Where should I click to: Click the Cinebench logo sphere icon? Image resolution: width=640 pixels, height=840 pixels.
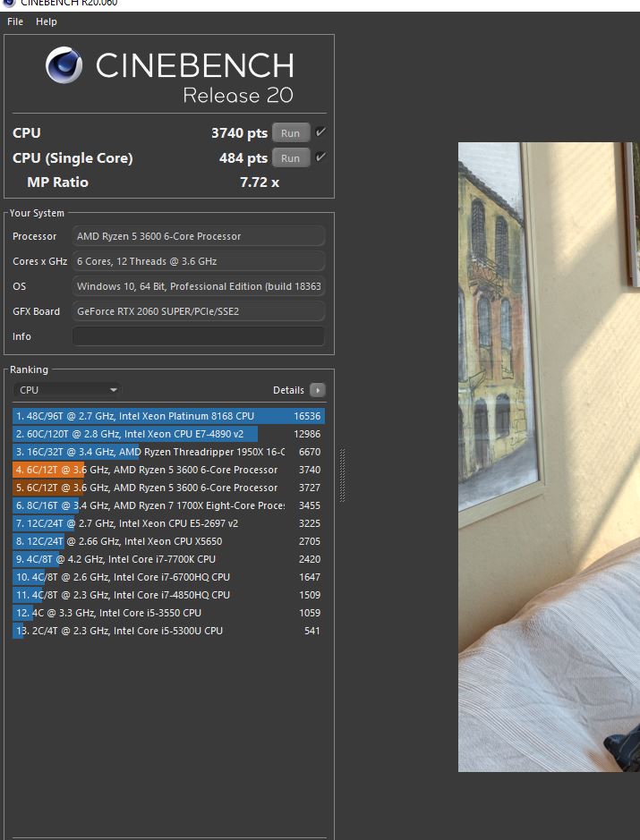point(64,65)
